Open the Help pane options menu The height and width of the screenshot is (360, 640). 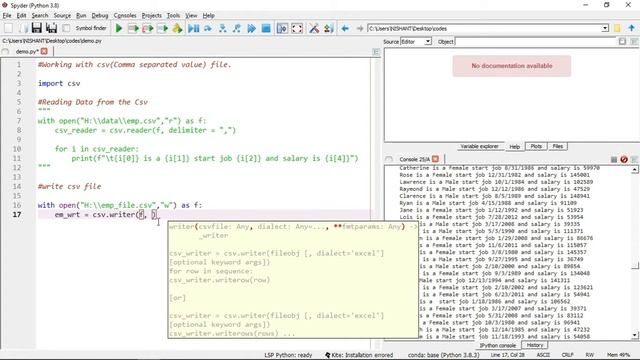click(x=634, y=42)
